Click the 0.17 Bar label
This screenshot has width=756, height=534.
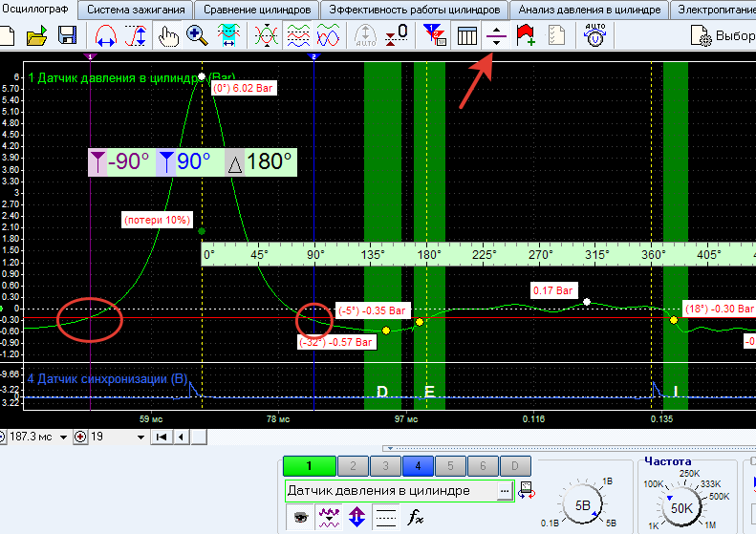tap(553, 290)
